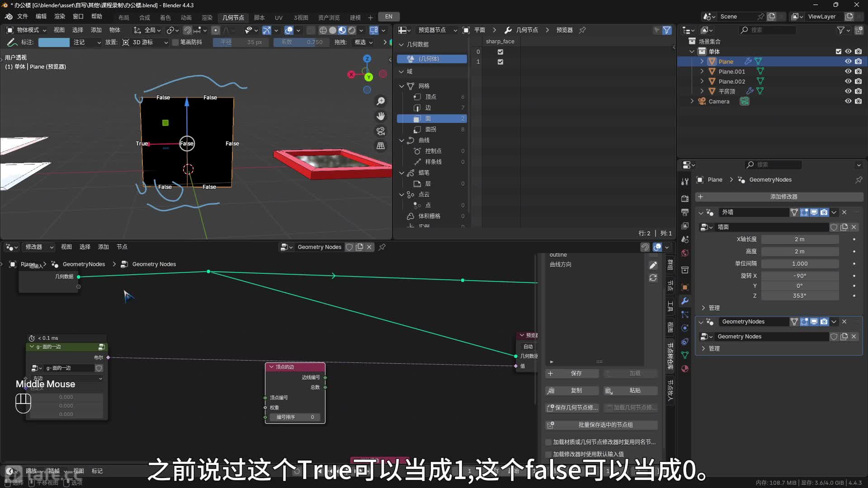Viewport: 868px width, 488px height.
Task: Click fake user shield on Geometry Nodes tree
Action: pos(349,247)
